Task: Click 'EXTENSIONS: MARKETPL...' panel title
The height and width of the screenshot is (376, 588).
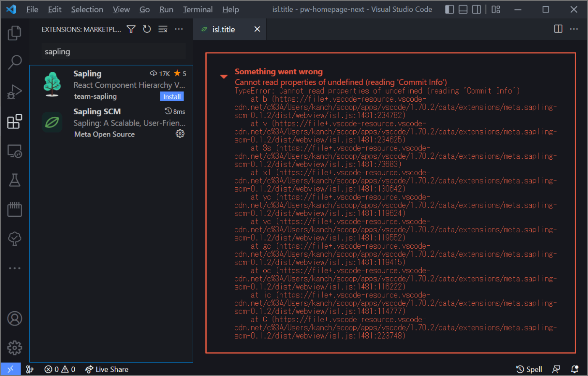Action: point(81,29)
